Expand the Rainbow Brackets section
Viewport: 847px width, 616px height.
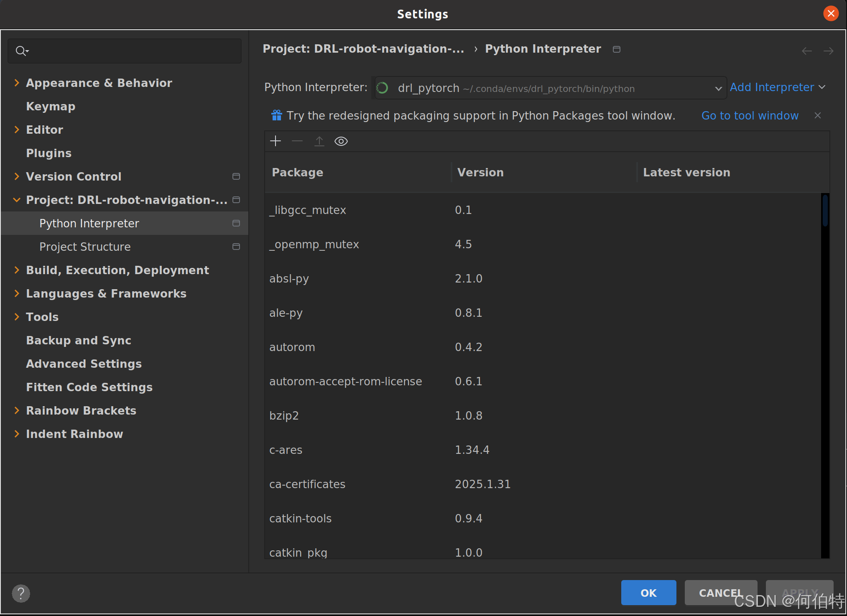(x=17, y=410)
